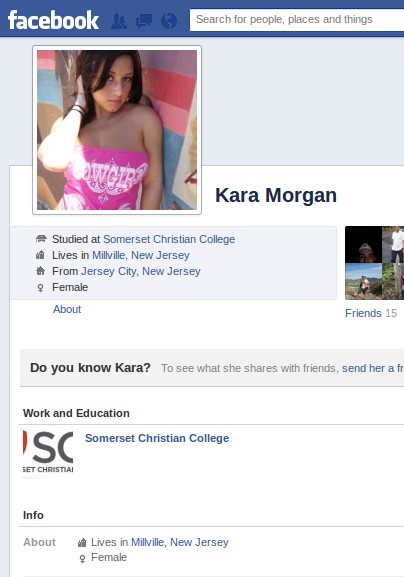The image size is (404, 577).
Task: Open Kara Morgan's profile picture
Action: 117,130
